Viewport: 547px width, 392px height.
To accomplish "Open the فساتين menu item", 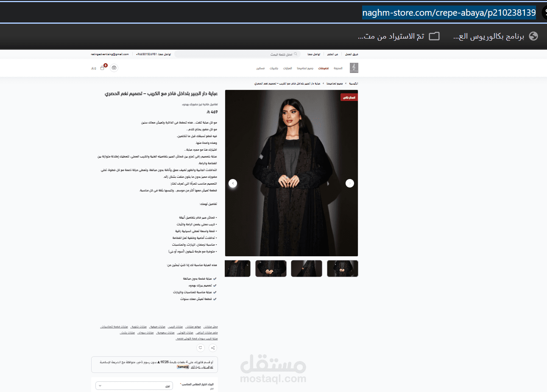I will (260, 68).
